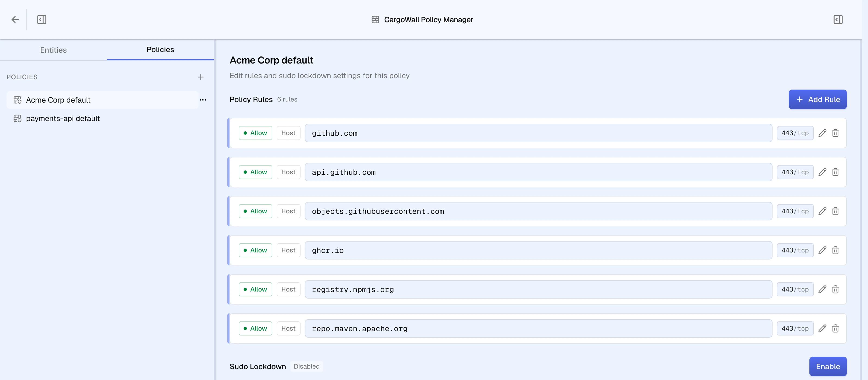Edit the registry.npmjs.org rule
The width and height of the screenshot is (868, 380).
tap(822, 290)
